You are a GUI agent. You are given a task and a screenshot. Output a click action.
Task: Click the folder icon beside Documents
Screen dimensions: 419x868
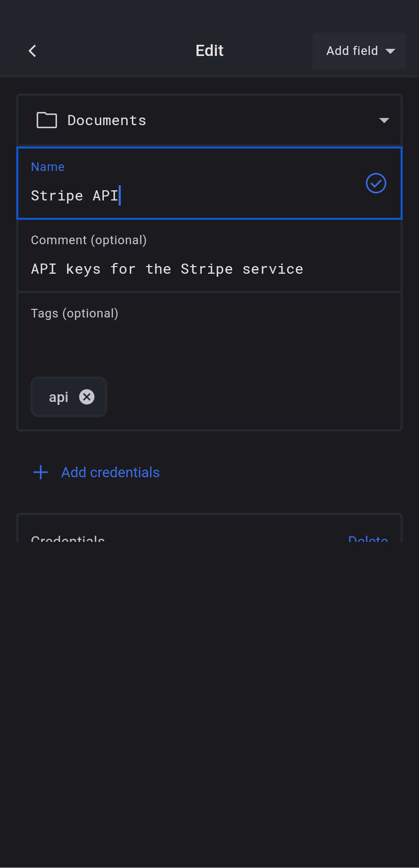pyautogui.click(x=47, y=121)
